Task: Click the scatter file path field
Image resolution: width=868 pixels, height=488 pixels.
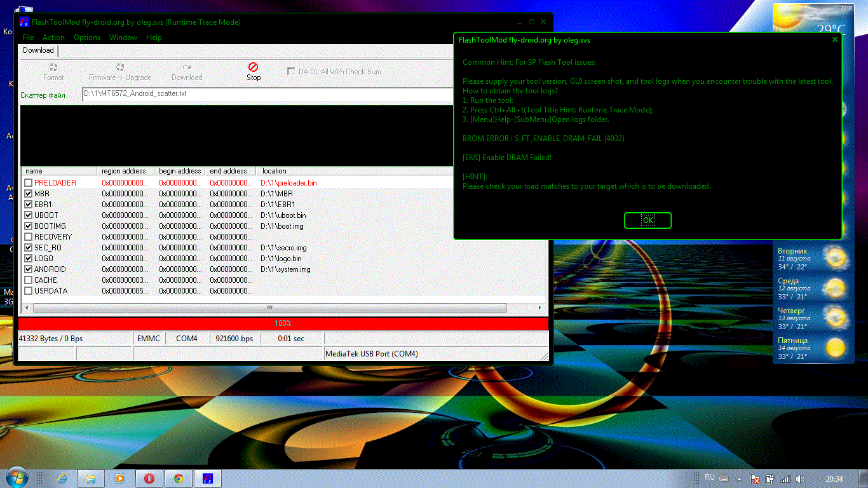Action: pos(267,94)
